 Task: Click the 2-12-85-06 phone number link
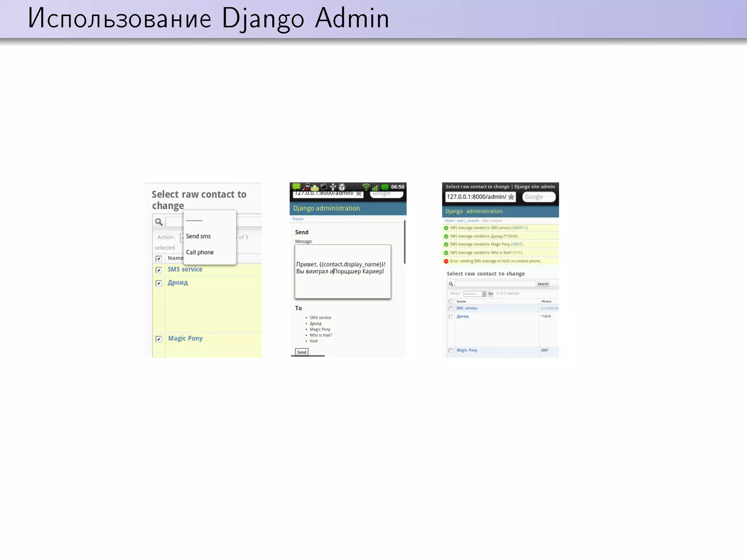549,308
